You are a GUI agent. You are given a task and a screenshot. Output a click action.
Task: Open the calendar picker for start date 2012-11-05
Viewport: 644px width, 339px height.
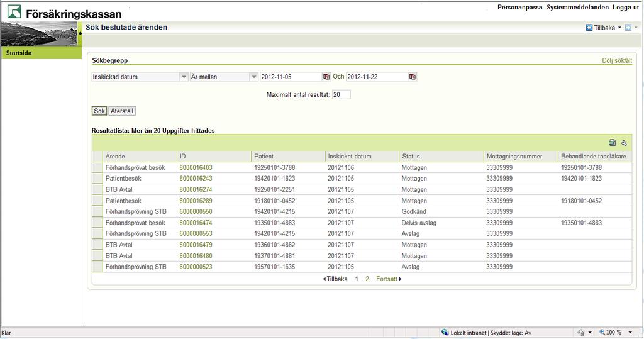326,77
